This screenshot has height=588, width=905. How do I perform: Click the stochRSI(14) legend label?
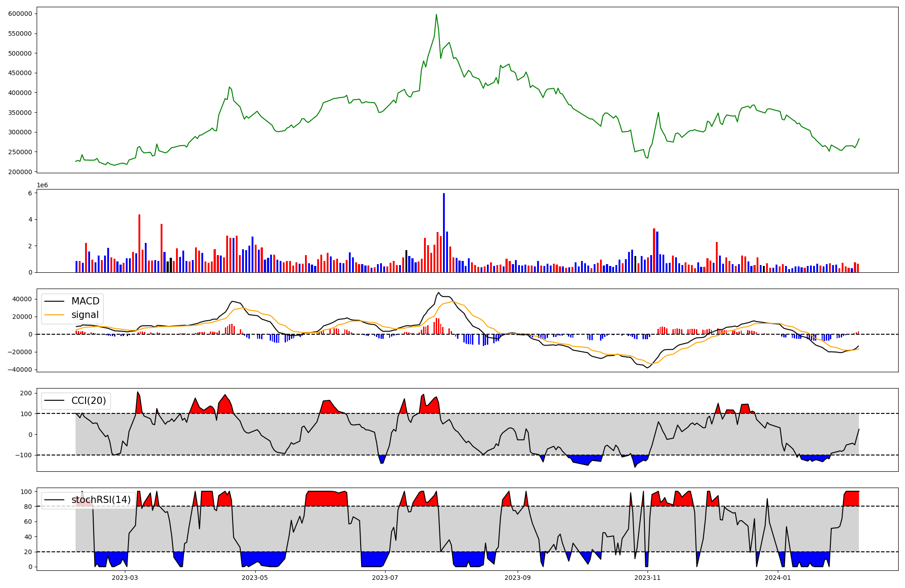pyautogui.click(x=101, y=500)
